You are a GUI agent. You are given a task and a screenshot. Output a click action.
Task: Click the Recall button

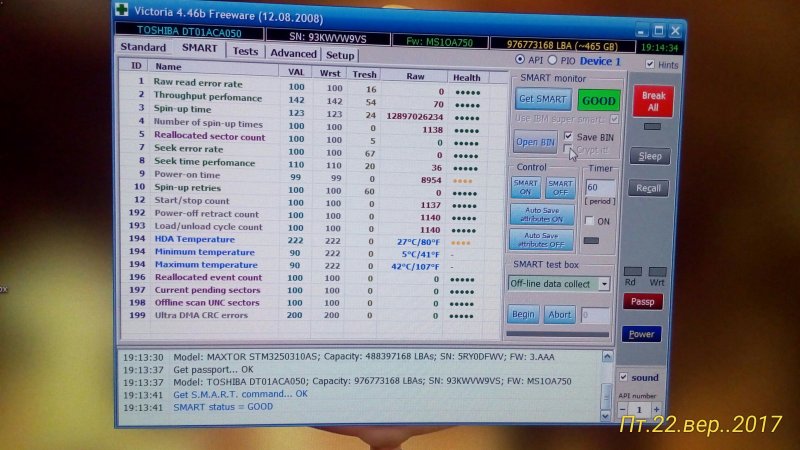coord(649,188)
